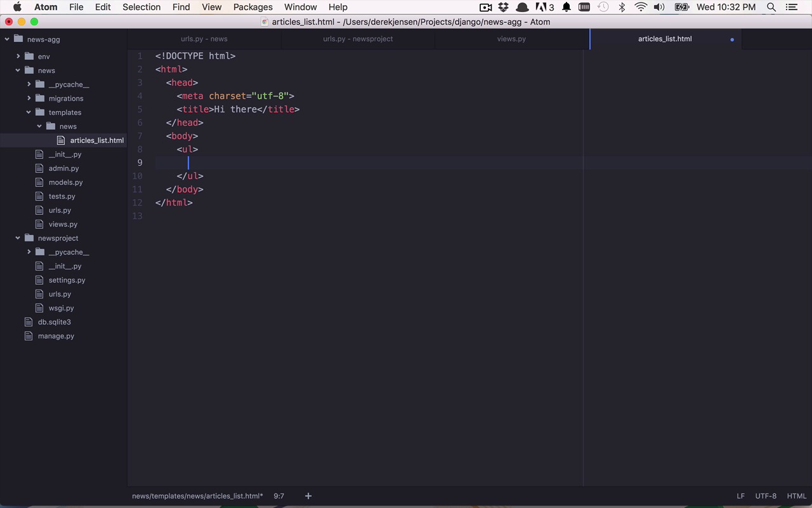Viewport: 812px width, 508px height.
Task: Click the modified dot on articles_list.html tab
Action: click(732, 39)
